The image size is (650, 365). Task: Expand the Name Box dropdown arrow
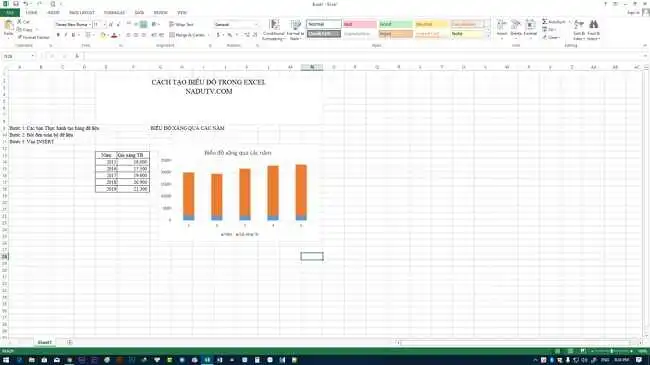click(x=33, y=56)
